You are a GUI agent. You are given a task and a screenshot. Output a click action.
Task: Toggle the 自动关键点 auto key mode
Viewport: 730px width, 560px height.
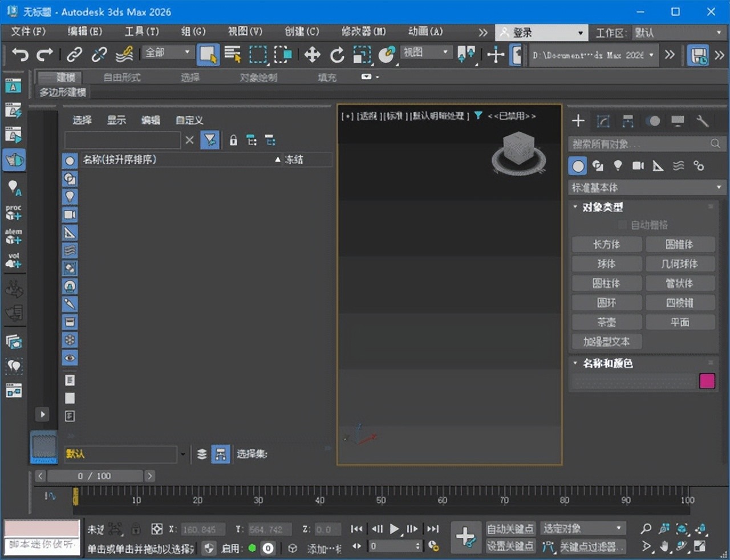coord(510,529)
